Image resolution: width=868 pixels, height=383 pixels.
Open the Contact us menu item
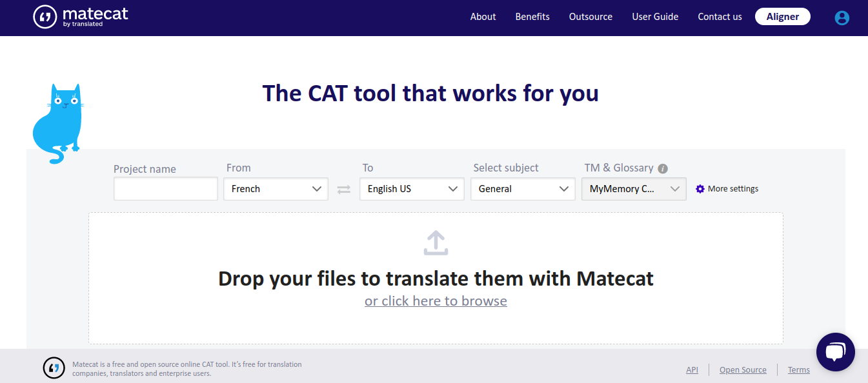(720, 17)
